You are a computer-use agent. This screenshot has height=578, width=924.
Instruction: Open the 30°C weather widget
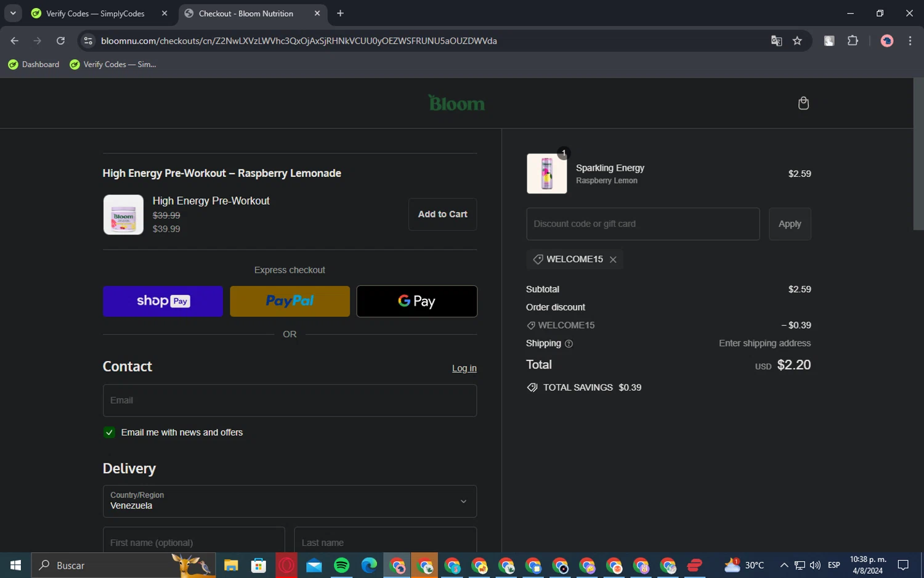click(x=744, y=565)
